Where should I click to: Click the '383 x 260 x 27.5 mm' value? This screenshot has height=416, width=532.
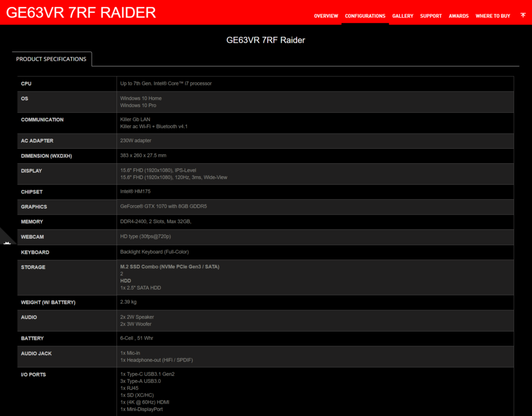click(x=143, y=155)
